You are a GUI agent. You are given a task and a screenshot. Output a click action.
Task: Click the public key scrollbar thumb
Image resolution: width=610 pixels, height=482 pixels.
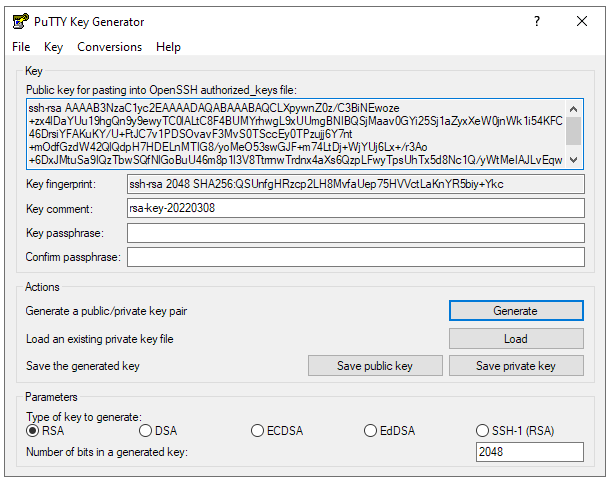pos(573,131)
